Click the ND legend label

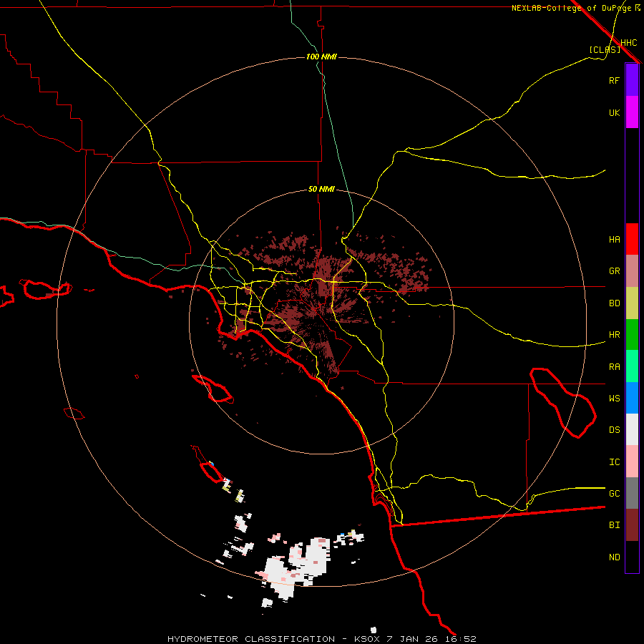click(614, 557)
